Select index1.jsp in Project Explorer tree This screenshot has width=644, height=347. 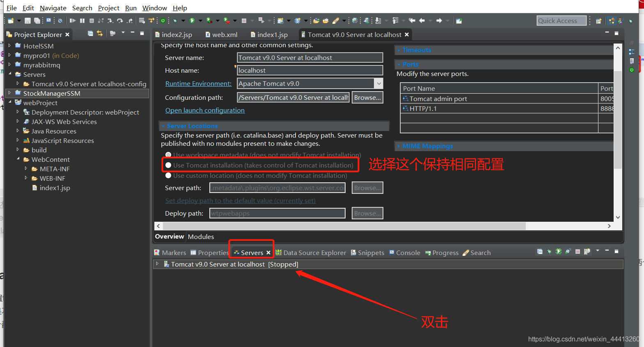50,188
